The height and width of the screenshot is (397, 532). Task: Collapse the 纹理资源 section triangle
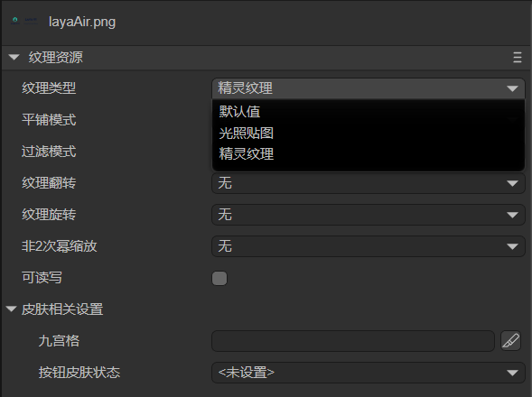(x=14, y=58)
